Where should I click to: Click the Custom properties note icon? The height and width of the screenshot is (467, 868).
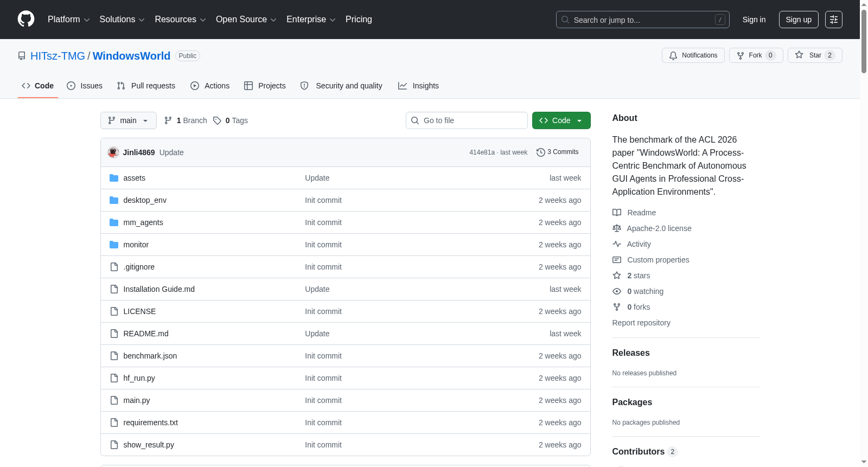pyautogui.click(x=617, y=260)
